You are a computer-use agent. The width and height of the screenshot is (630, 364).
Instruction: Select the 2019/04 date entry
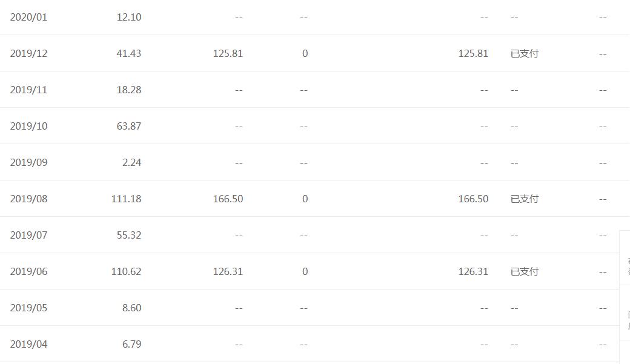(28, 344)
